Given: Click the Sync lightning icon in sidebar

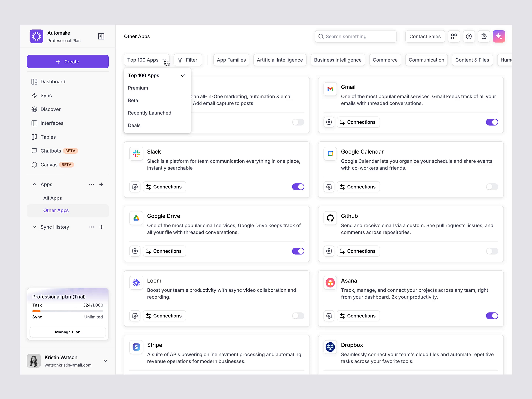Looking at the screenshot, I should [x=35, y=95].
